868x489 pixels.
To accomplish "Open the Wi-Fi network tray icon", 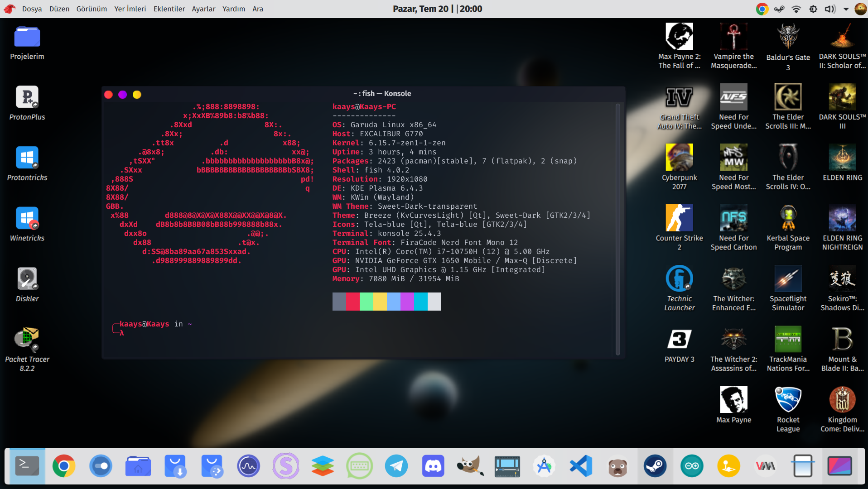I will coord(796,9).
